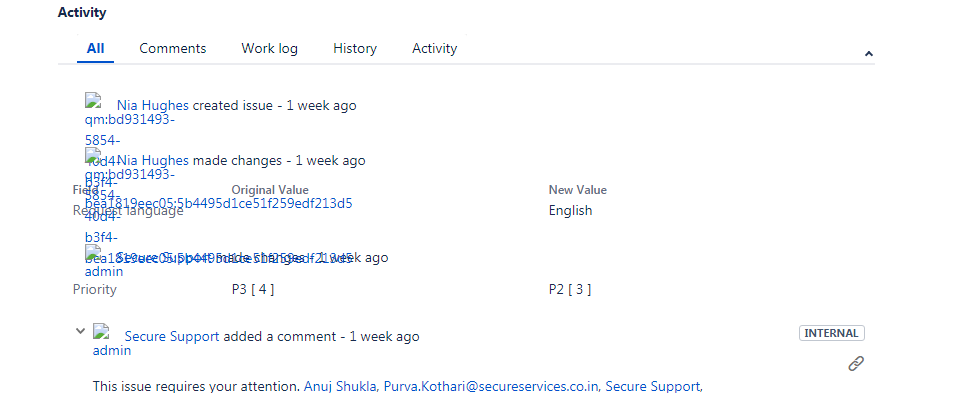Screen dimensions: 954x393
Task: Click Secure Support mention in comment body
Action: [652, 386]
